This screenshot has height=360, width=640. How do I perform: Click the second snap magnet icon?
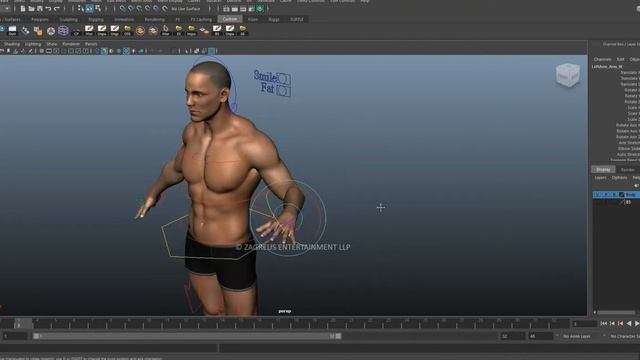(131, 9)
